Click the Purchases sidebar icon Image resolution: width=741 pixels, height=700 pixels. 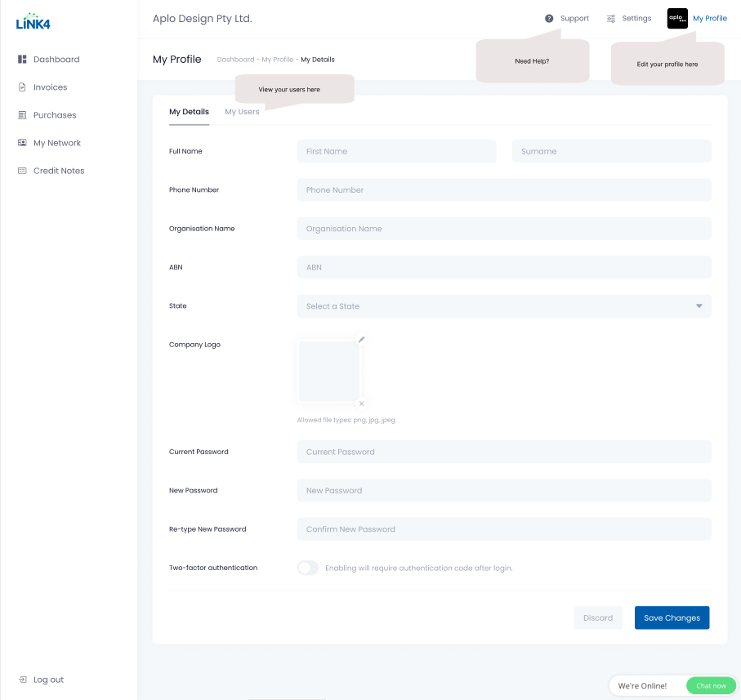[23, 115]
